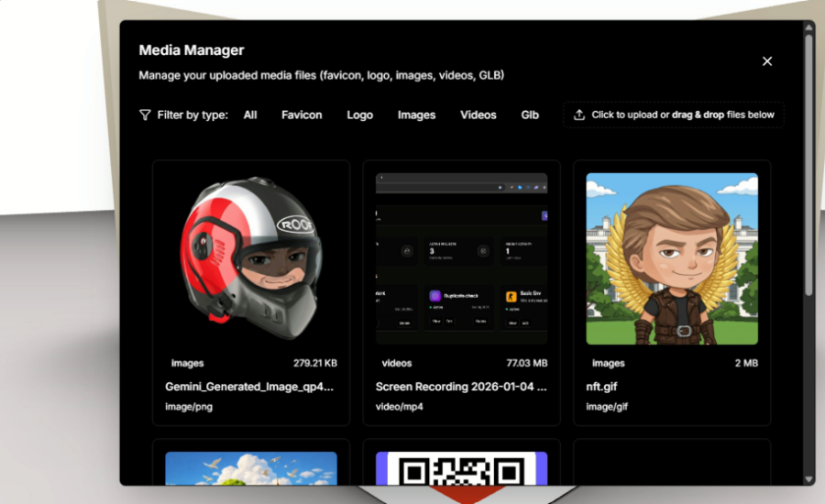Close the Media Manager dialog
The image size is (825, 504).
click(767, 61)
